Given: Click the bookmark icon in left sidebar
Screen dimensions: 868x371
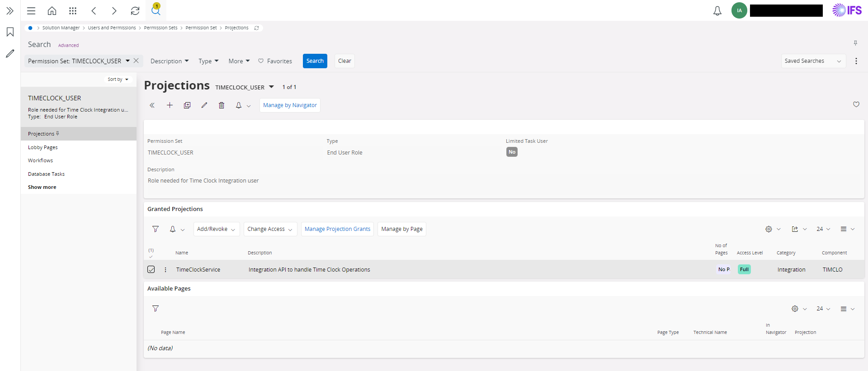Looking at the screenshot, I should click(10, 32).
